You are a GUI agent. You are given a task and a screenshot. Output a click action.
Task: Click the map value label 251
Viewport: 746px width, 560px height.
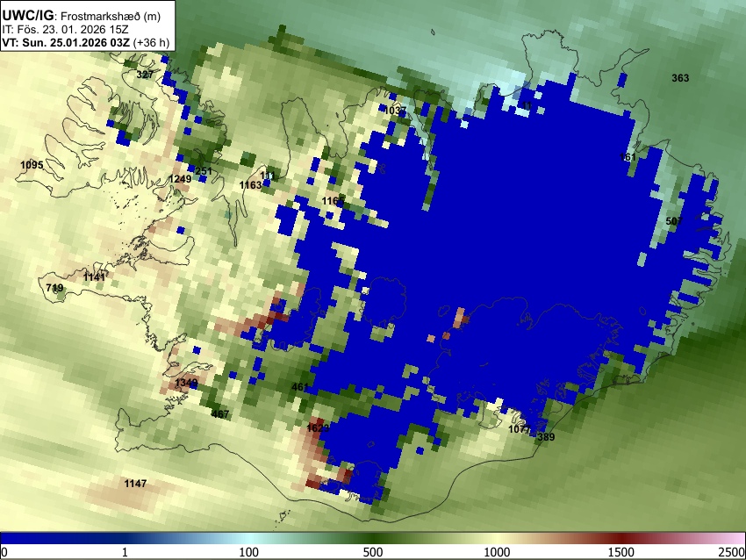(x=204, y=171)
